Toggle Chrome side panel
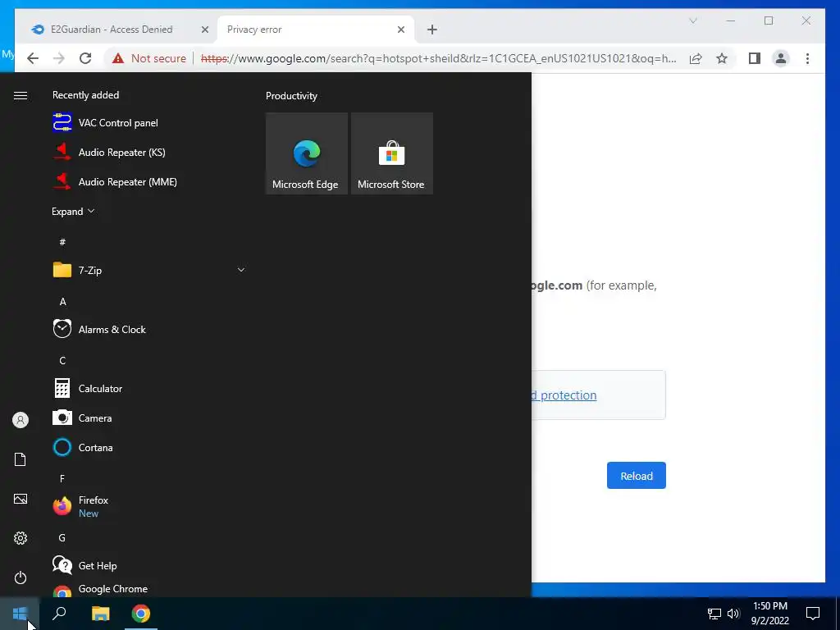Screen dimensions: 840x630 click(755, 58)
